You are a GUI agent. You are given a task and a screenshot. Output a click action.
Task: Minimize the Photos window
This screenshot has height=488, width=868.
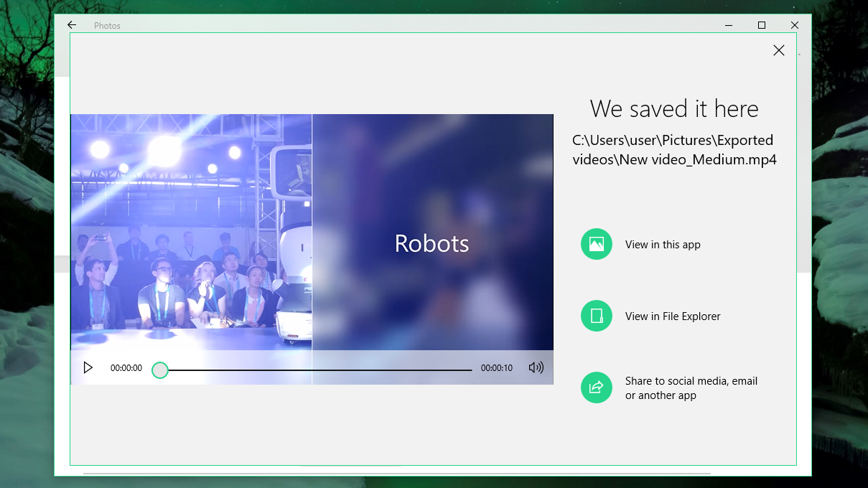[728, 24]
